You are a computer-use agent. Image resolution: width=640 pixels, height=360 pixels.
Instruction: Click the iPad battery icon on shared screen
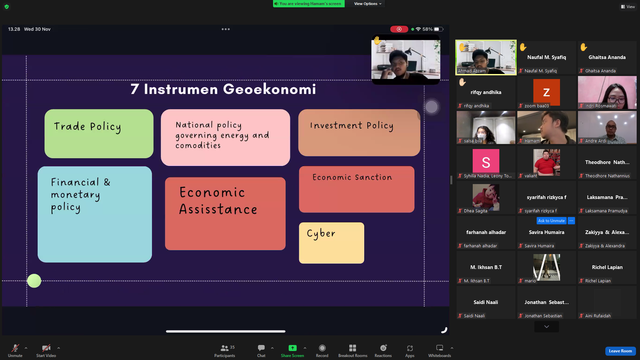pos(438,29)
